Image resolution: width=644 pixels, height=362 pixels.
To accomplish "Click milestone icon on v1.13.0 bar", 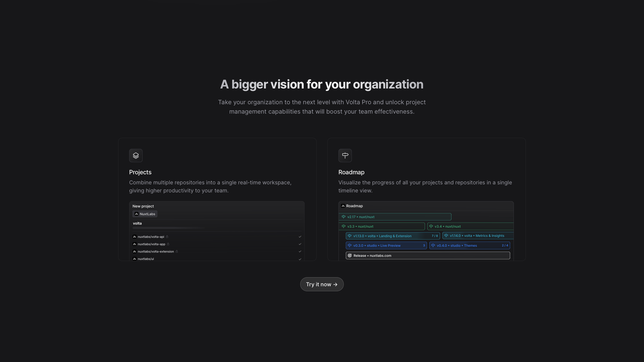I will [x=350, y=236].
